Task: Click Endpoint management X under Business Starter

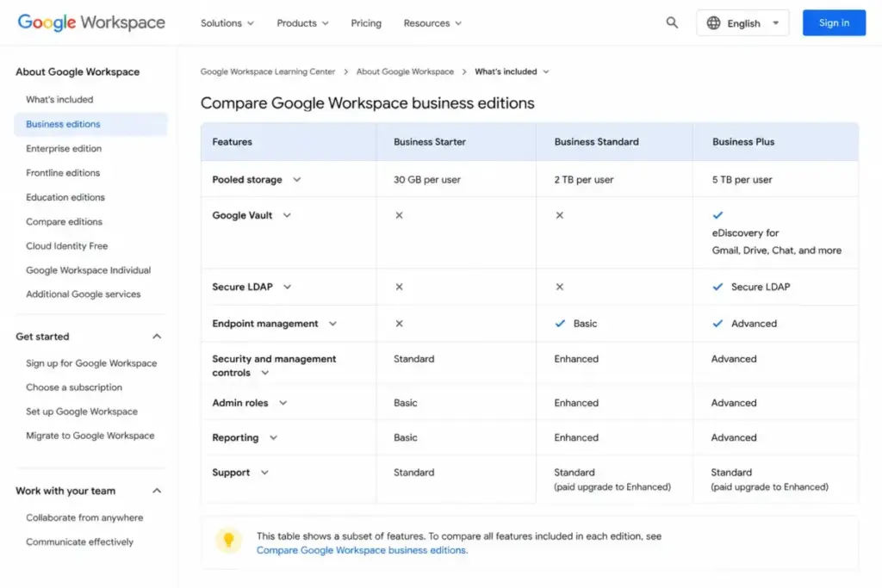Action: pos(399,324)
